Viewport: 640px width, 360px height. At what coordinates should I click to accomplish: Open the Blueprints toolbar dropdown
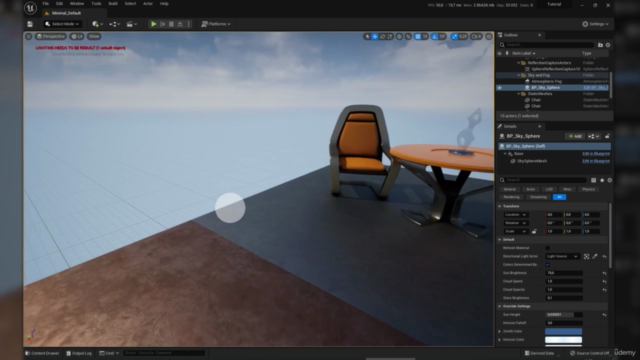click(x=115, y=24)
